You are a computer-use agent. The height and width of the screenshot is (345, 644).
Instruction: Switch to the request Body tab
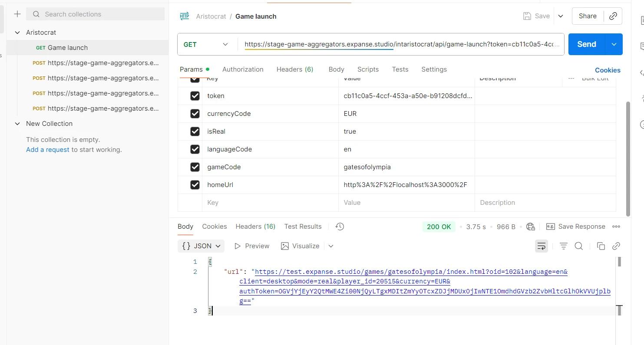click(x=337, y=69)
